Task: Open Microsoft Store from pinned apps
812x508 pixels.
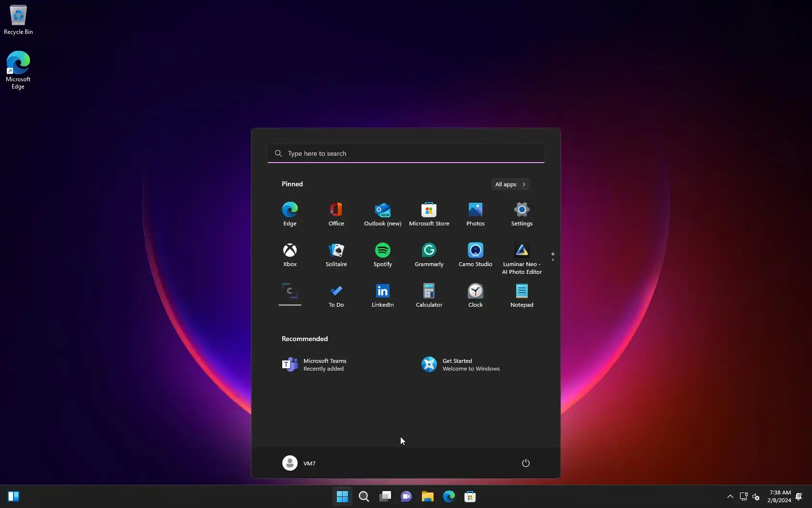Action: pos(429,214)
